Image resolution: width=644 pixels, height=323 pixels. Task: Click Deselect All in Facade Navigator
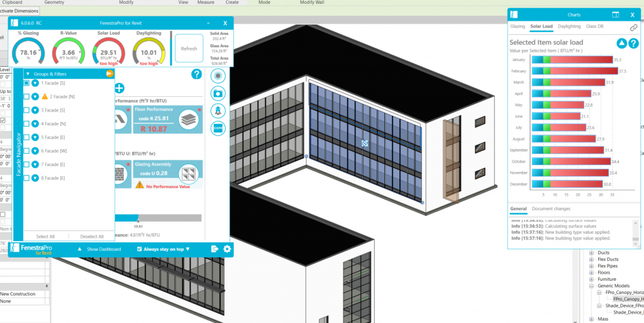[92, 236]
